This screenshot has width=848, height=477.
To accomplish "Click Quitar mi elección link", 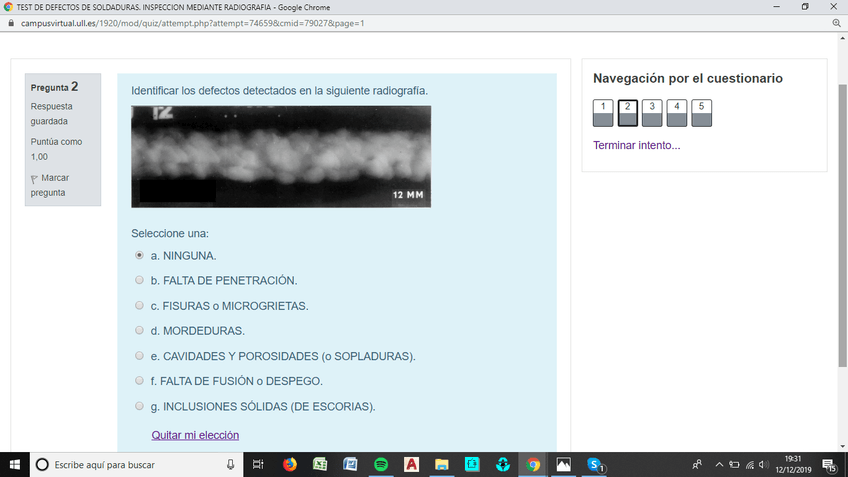I will 195,435.
